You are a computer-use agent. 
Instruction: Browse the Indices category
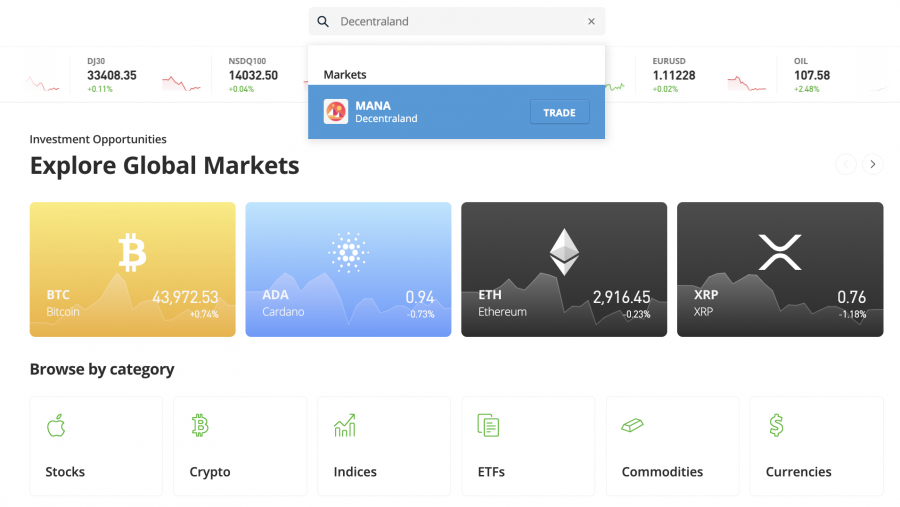click(x=385, y=446)
